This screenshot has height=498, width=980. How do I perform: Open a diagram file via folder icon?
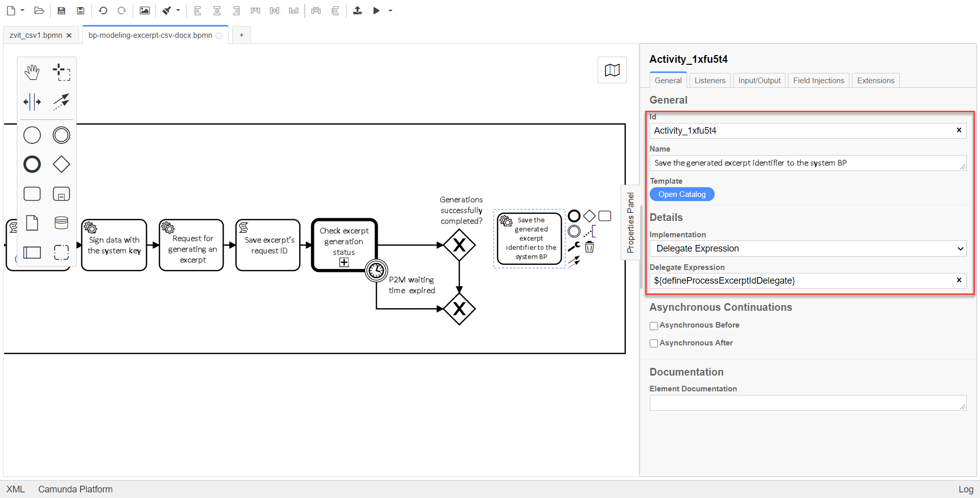tap(39, 10)
